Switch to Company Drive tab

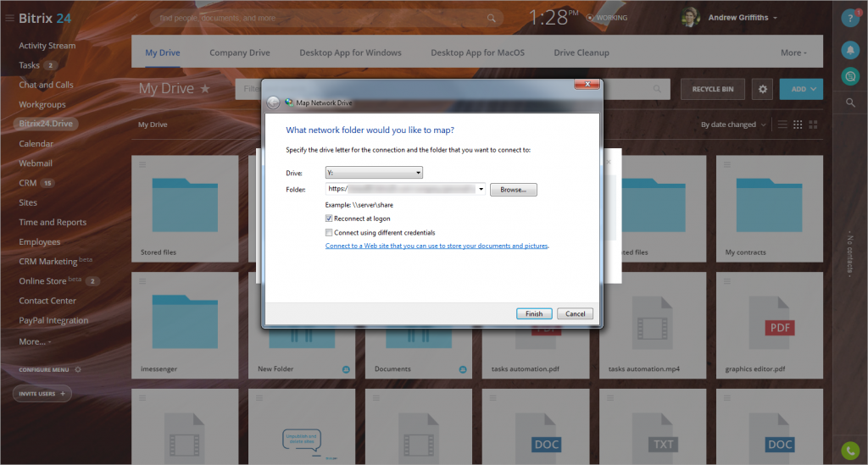(240, 53)
